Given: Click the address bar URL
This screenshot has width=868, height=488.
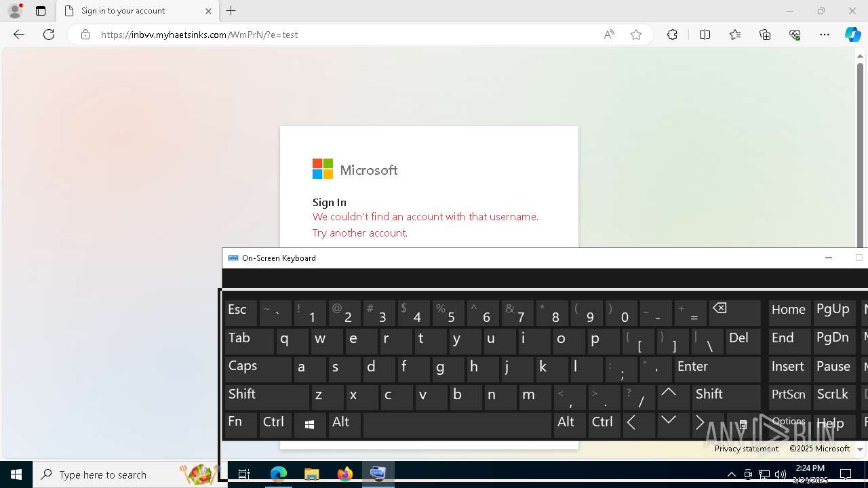Looking at the screenshot, I should point(199,35).
